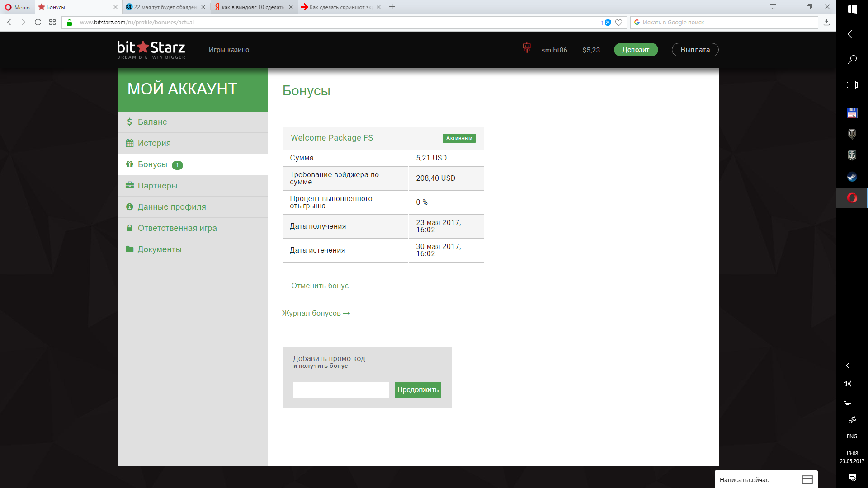
Task: Open the downloads arrow icon
Action: pyautogui.click(x=826, y=22)
